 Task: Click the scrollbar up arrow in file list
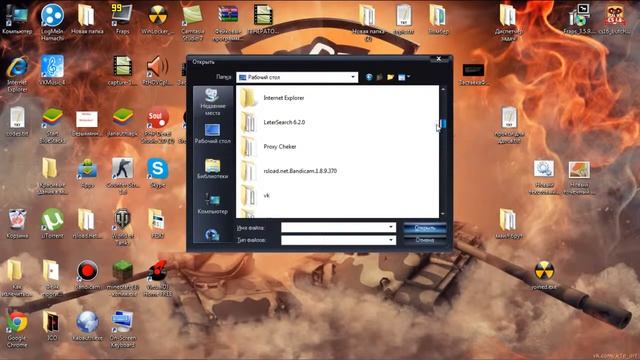point(443,89)
